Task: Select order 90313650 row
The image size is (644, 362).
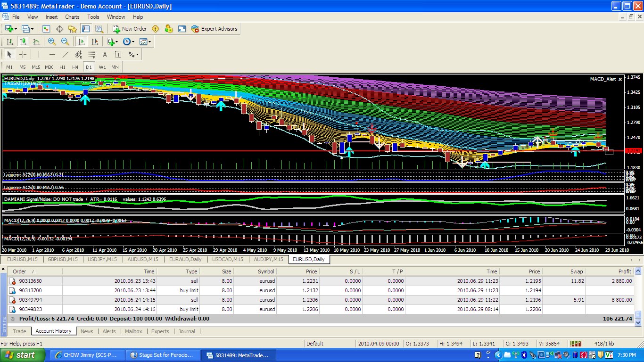Action: tap(321, 281)
